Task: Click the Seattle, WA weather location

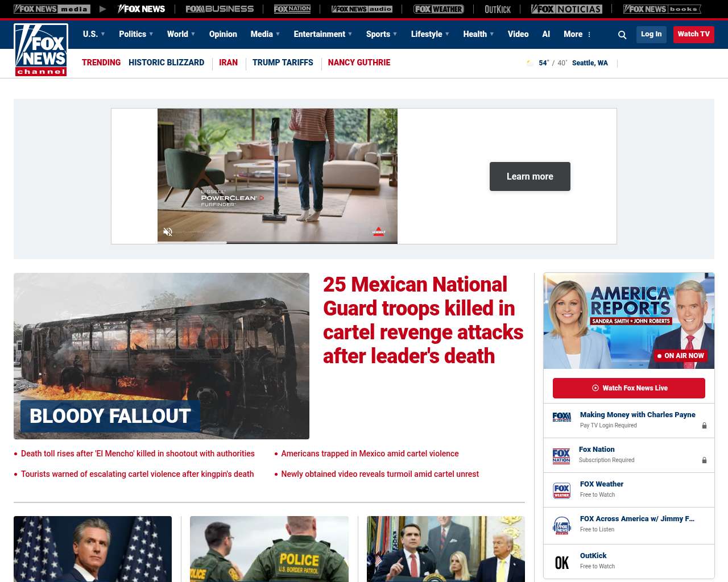Action: (x=590, y=63)
